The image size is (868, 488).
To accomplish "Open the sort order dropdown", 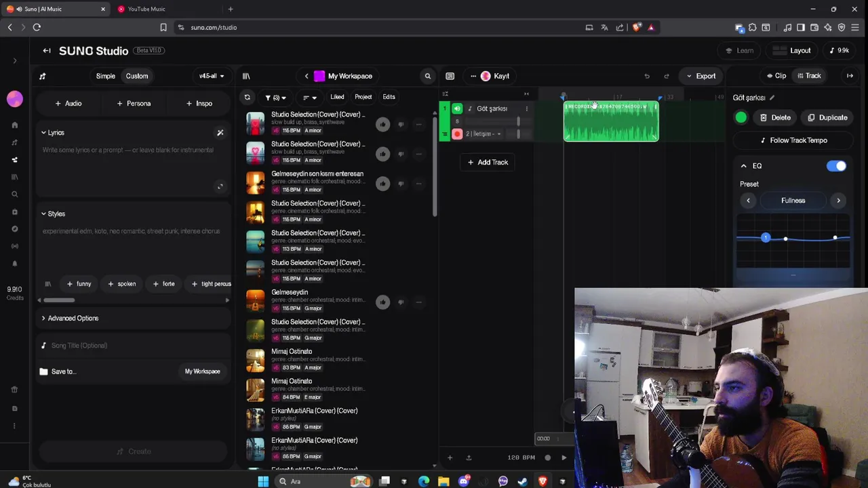I will [x=310, y=98].
